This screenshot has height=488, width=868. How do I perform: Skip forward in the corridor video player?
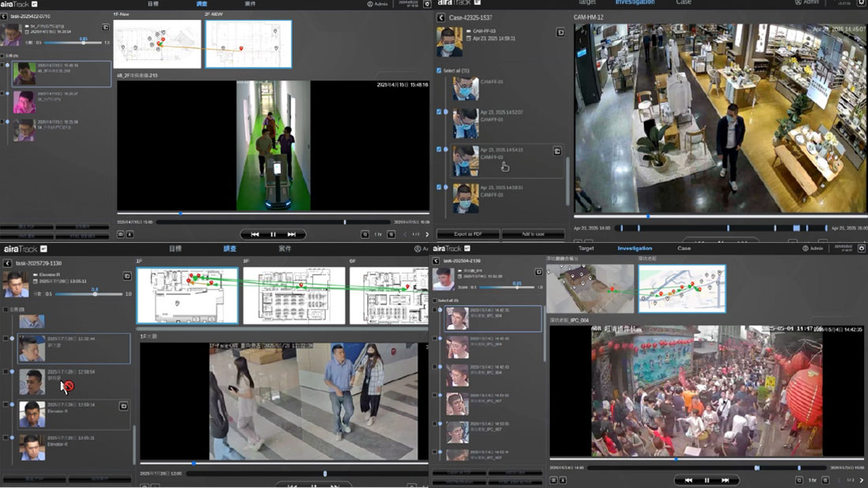coord(292,234)
